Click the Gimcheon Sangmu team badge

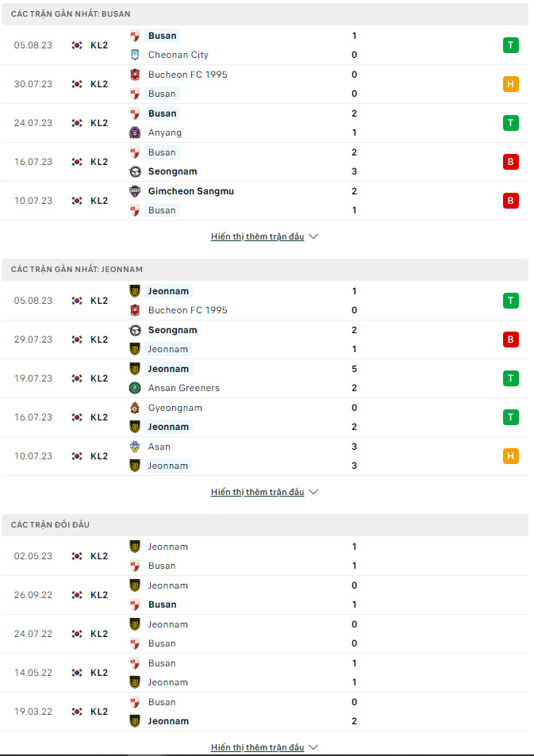(x=135, y=191)
